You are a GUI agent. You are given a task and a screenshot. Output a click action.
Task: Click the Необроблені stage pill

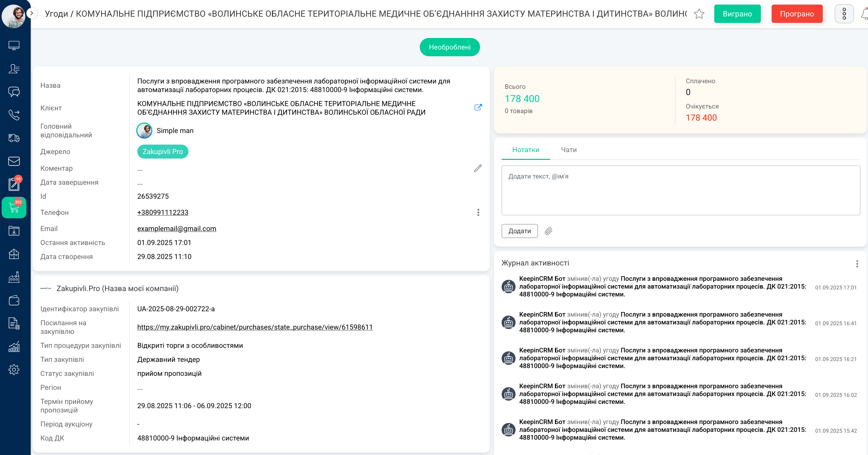click(449, 47)
